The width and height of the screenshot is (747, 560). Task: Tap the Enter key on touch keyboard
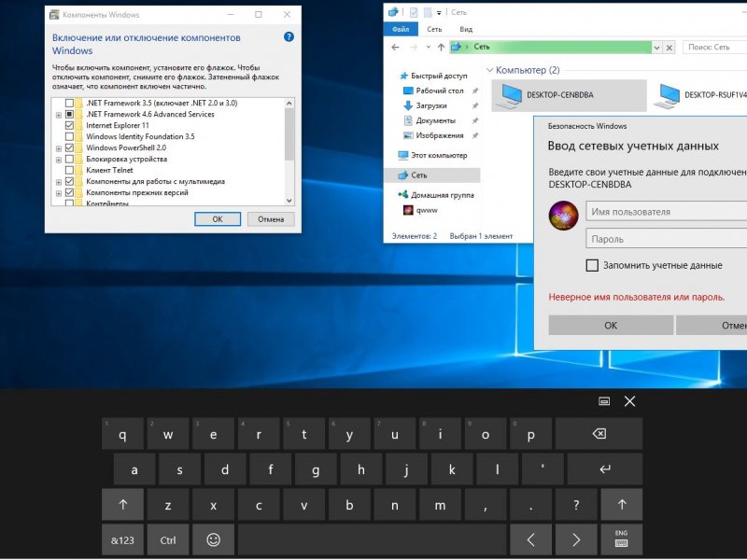point(605,469)
